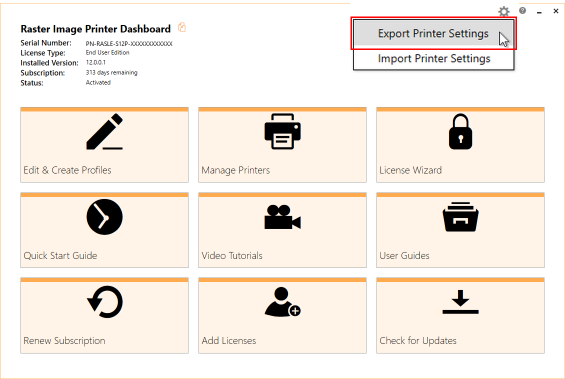The width and height of the screenshot is (565, 379).
Task: Open the User Guides label
Action: (404, 255)
